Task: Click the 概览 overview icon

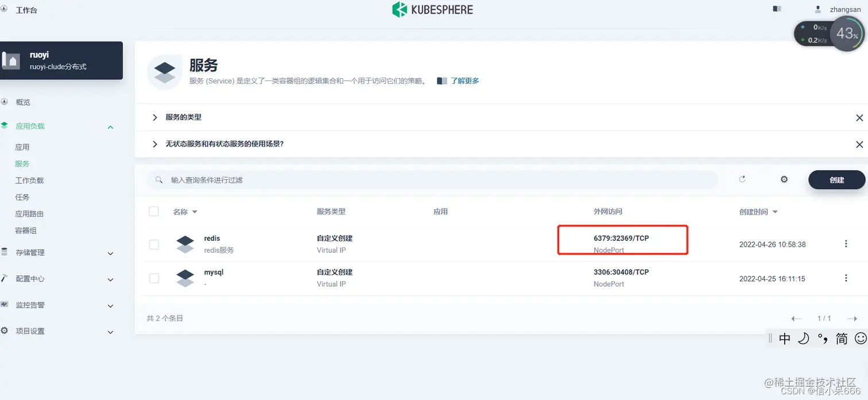Action: tap(5, 102)
